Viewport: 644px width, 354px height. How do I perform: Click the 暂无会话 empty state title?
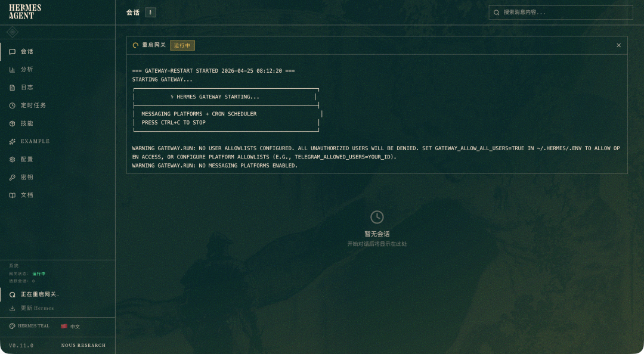point(377,234)
